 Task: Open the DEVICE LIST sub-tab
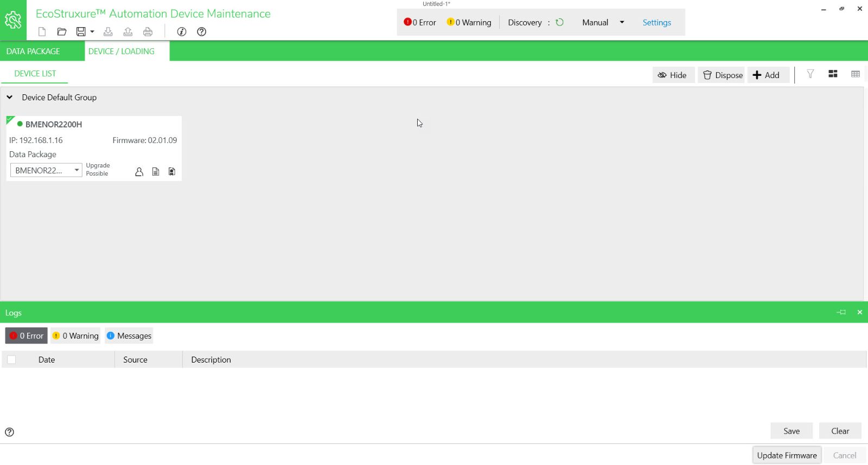[35, 73]
